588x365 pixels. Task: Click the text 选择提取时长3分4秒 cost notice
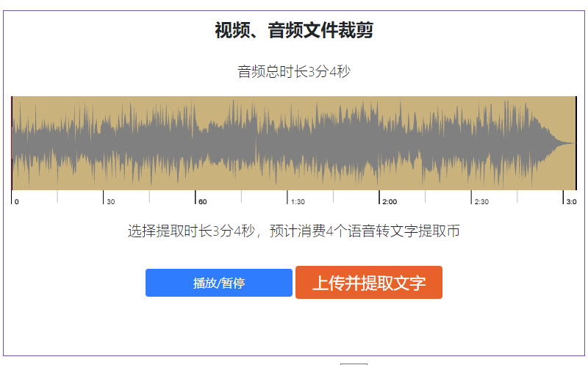(x=294, y=231)
